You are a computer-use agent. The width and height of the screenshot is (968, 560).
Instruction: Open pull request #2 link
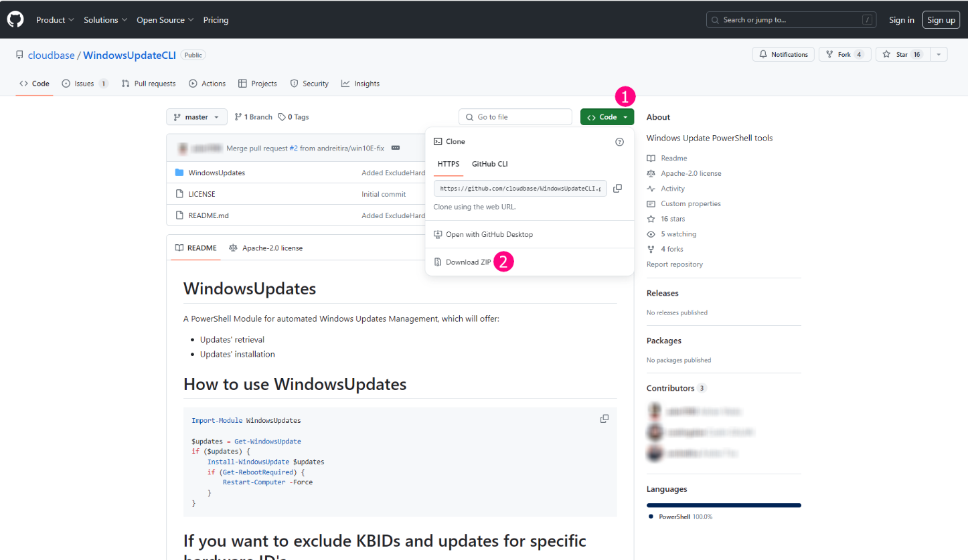point(293,149)
